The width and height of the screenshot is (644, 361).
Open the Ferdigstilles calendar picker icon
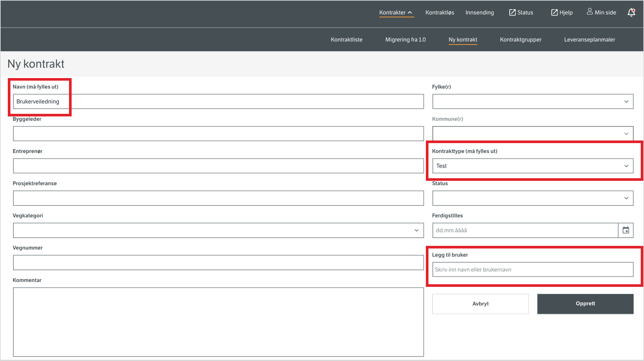[x=626, y=230]
